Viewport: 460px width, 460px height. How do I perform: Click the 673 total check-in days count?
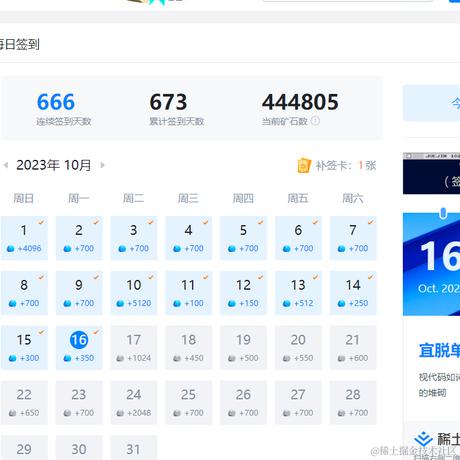point(168,102)
